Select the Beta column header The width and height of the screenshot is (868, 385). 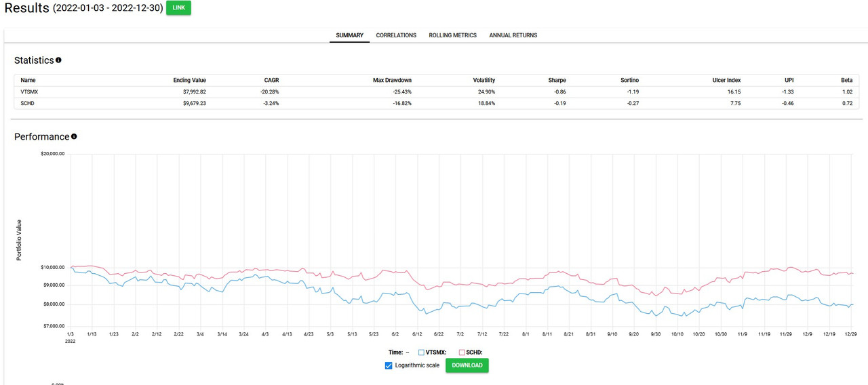point(847,80)
